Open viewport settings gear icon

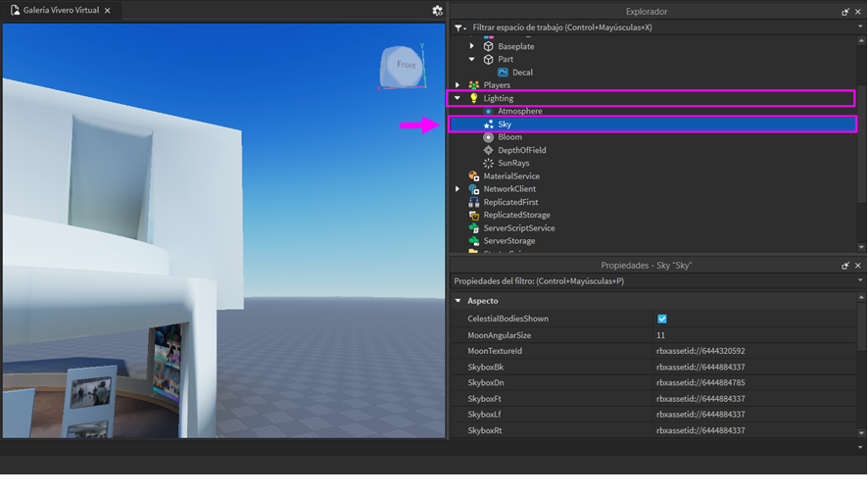coord(437,11)
